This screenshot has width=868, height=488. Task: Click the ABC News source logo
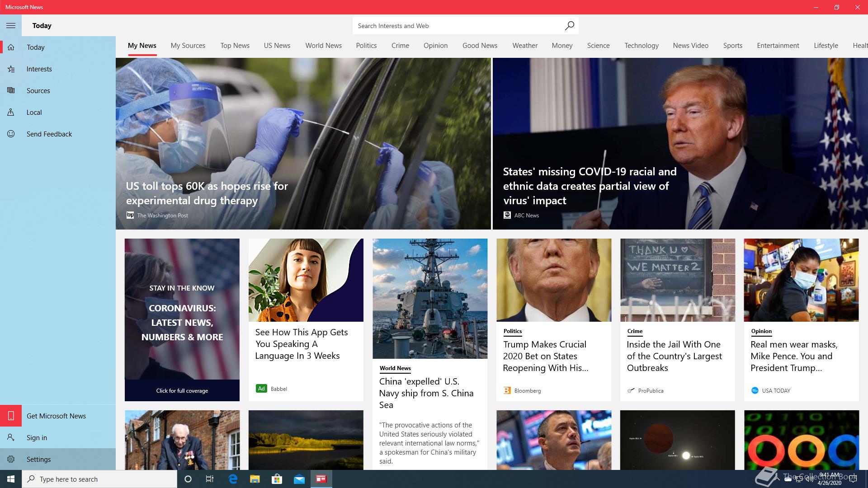point(507,216)
